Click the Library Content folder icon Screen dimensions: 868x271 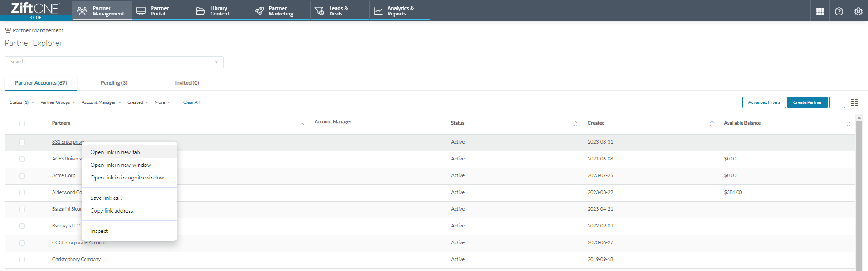tap(200, 11)
